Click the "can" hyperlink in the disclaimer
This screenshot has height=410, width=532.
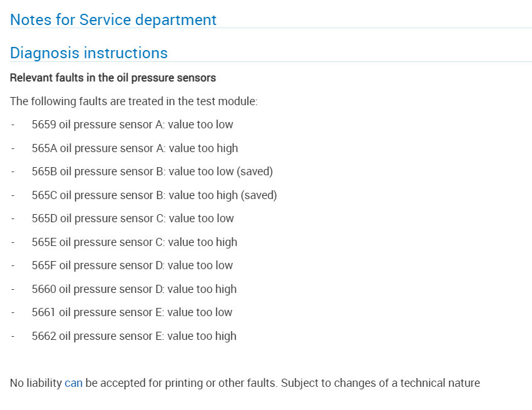click(73, 383)
